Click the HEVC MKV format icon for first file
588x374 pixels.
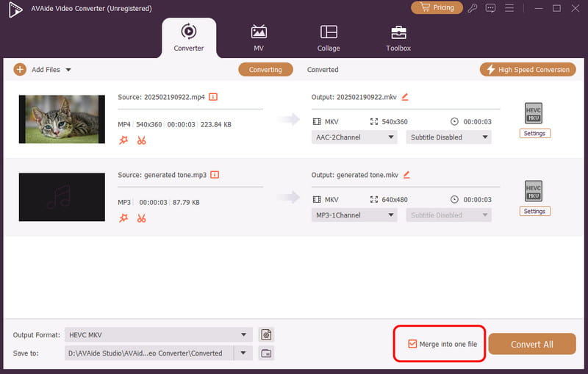point(534,114)
